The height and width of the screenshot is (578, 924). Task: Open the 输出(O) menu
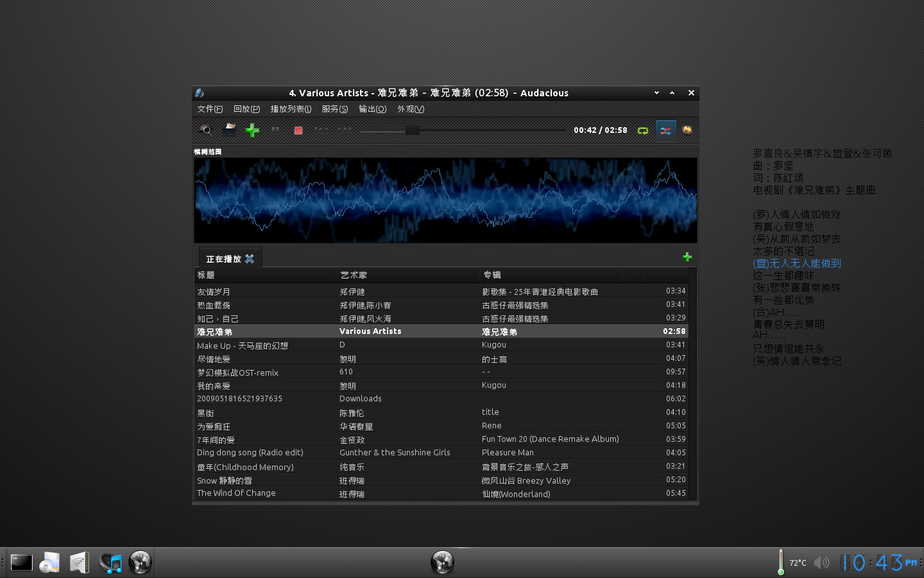pos(372,109)
